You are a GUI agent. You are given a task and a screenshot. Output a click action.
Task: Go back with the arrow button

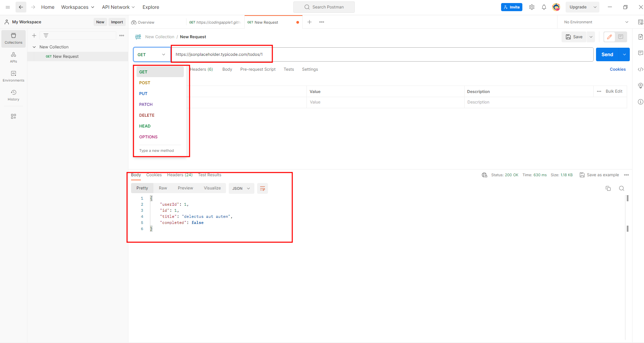point(21,7)
